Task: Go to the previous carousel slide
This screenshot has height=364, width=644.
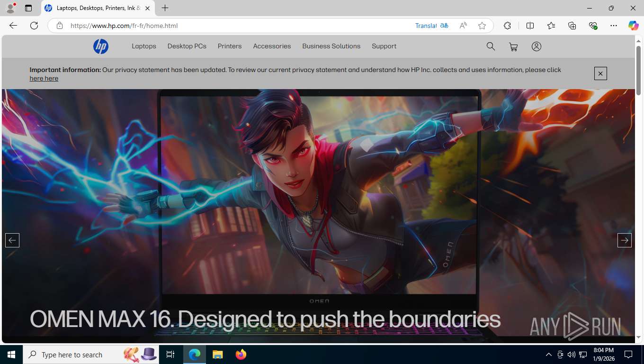Action: (x=12, y=240)
